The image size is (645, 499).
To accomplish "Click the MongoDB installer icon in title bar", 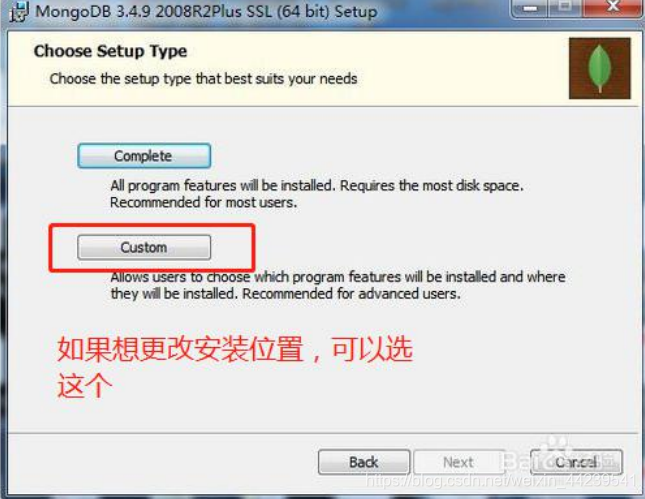I will click(19, 11).
